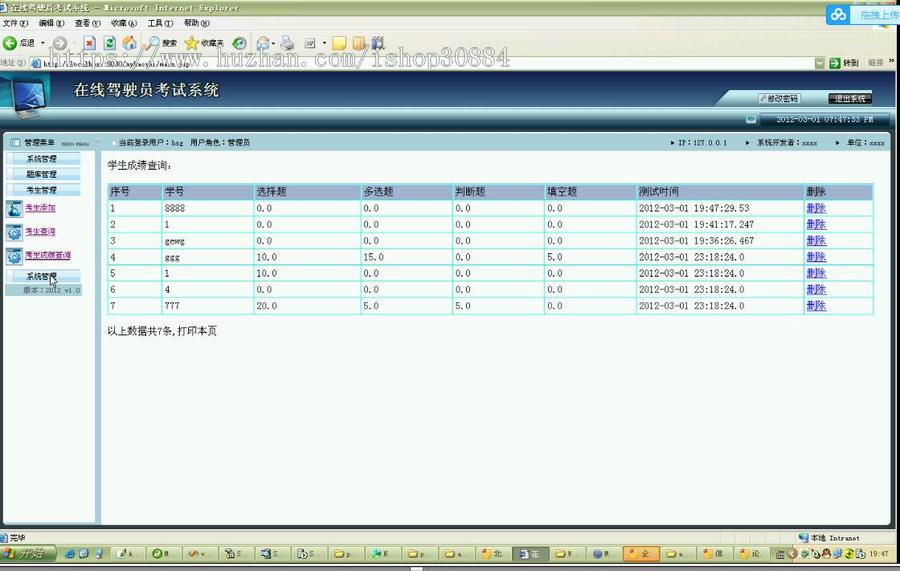
Task: Open the Back button history dropdown arrow
Action: click(42, 43)
